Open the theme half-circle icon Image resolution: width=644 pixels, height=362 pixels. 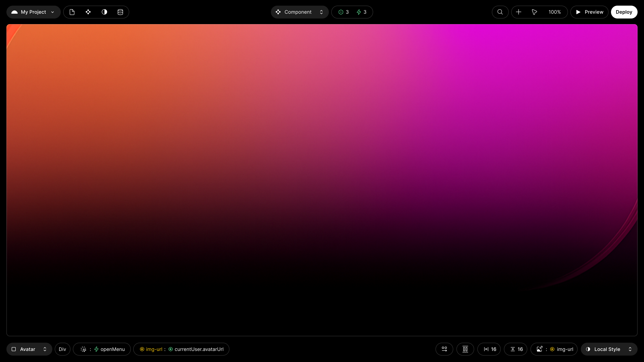pyautogui.click(x=104, y=12)
